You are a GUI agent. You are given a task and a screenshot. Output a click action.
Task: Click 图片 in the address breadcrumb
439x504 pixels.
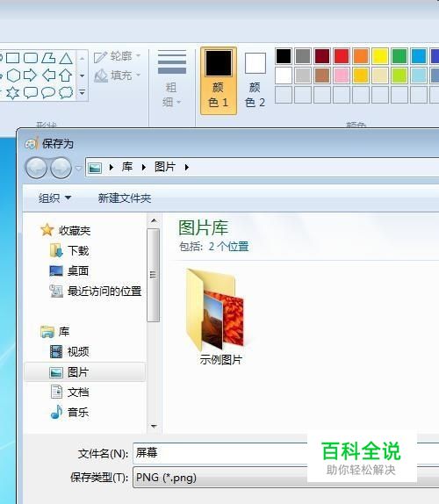[165, 167]
